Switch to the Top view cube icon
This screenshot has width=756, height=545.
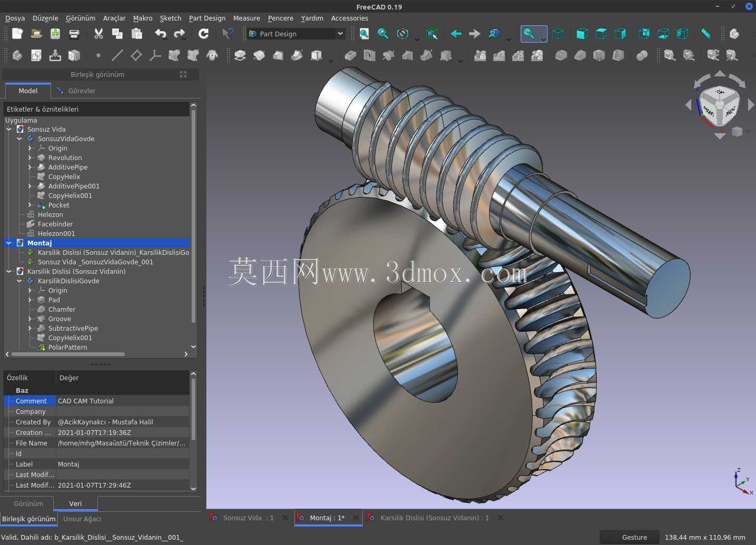tap(601, 34)
